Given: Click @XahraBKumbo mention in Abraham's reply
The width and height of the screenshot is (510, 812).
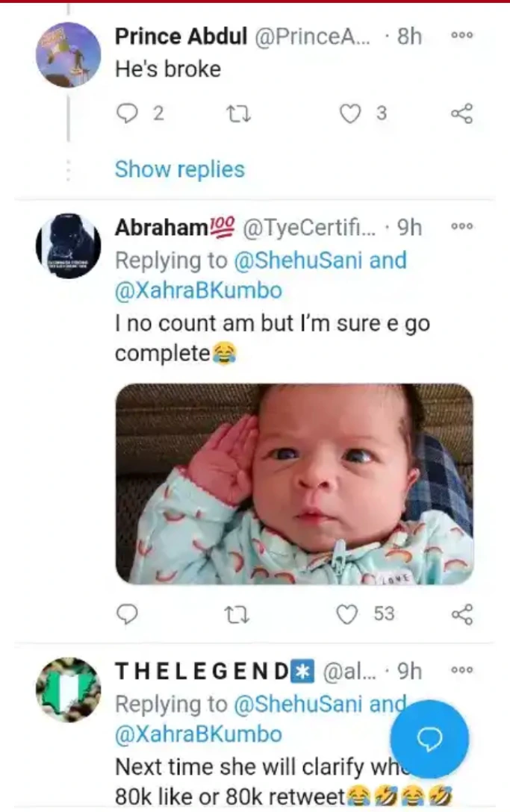Looking at the screenshot, I should pos(199,290).
